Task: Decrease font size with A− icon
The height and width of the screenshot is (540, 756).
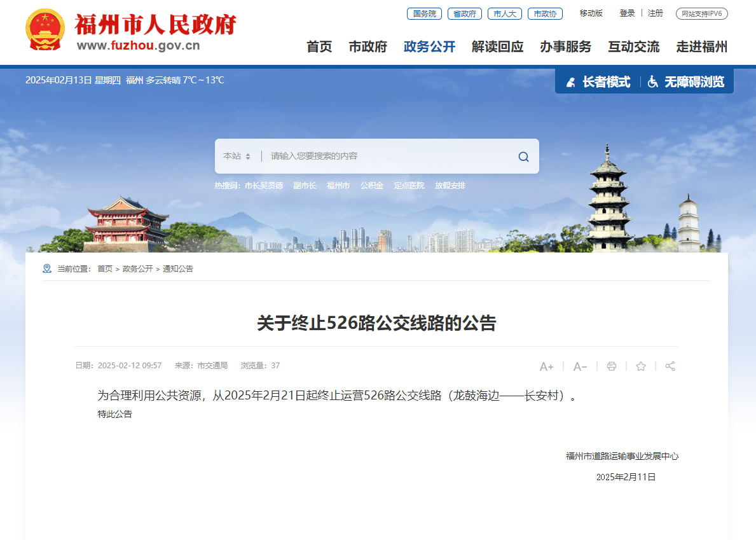Action: (580, 366)
